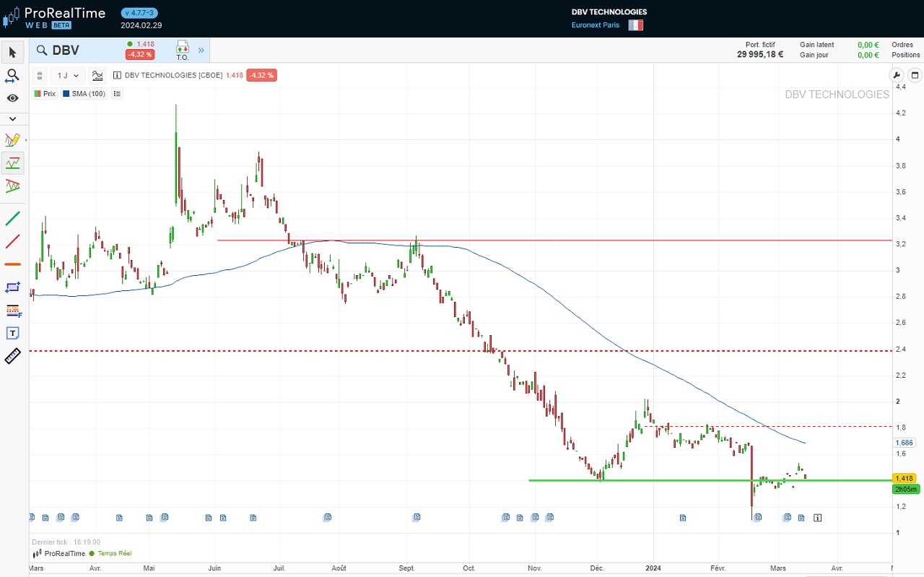Click the Port. fictif balance value
The width and height of the screenshot is (924, 577).
pyautogui.click(x=760, y=54)
